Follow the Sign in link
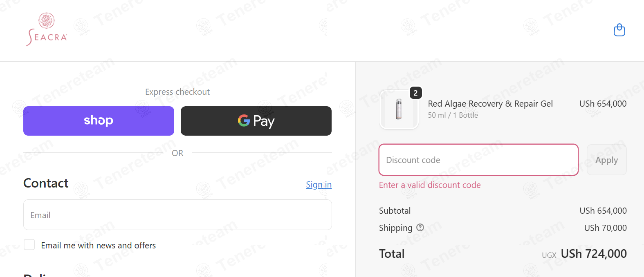The image size is (644, 277). click(319, 185)
